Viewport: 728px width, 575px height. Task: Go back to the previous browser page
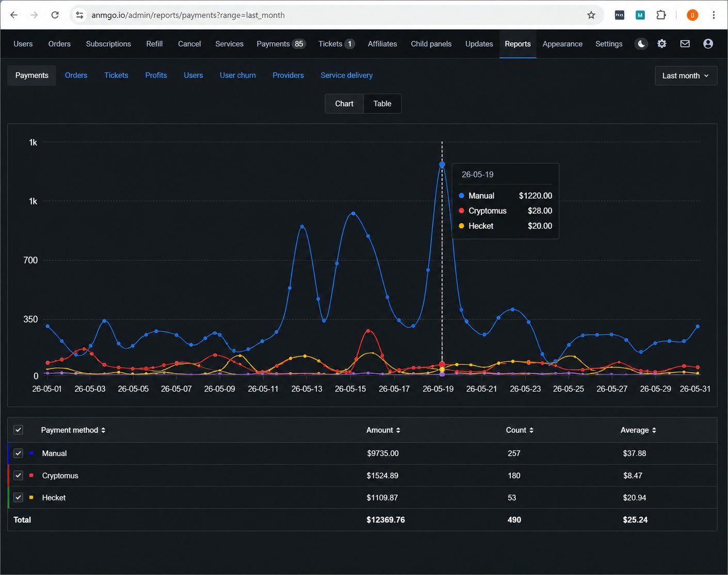click(14, 15)
